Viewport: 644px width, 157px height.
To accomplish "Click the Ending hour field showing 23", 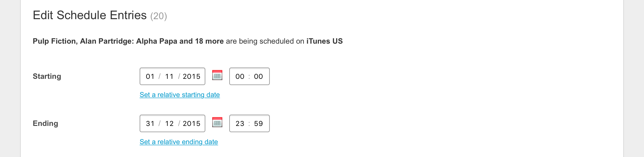I will point(240,124).
